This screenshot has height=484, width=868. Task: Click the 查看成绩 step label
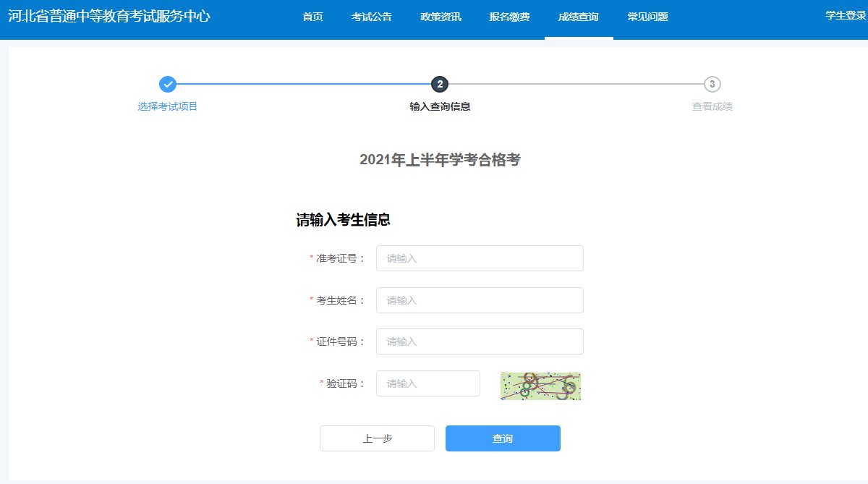click(712, 107)
